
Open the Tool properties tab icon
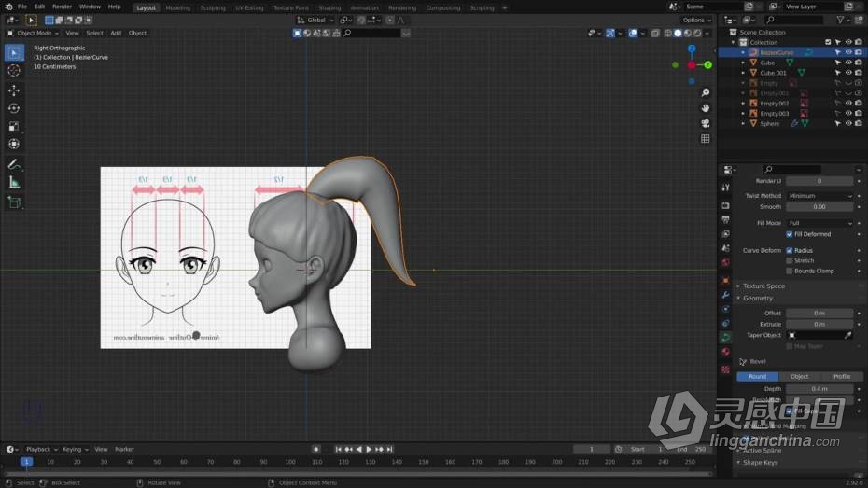726,188
